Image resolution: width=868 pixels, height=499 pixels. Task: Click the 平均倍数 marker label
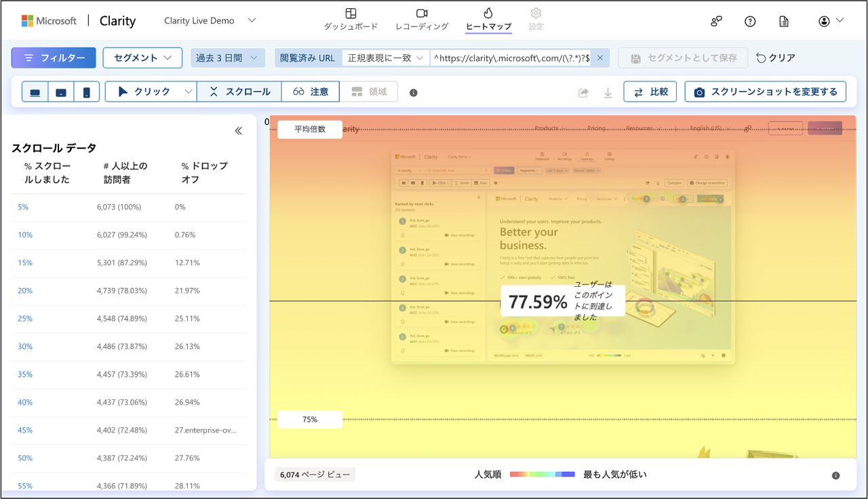(310, 129)
